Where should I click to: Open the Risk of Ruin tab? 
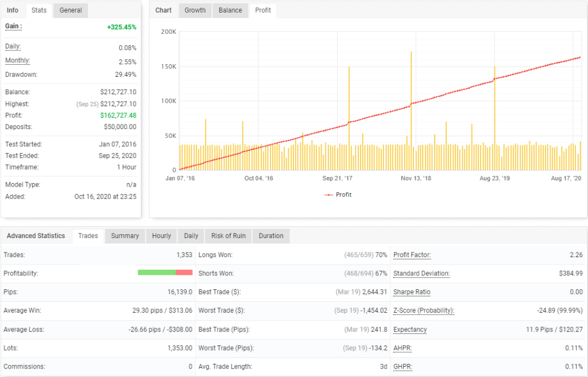tap(228, 236)
